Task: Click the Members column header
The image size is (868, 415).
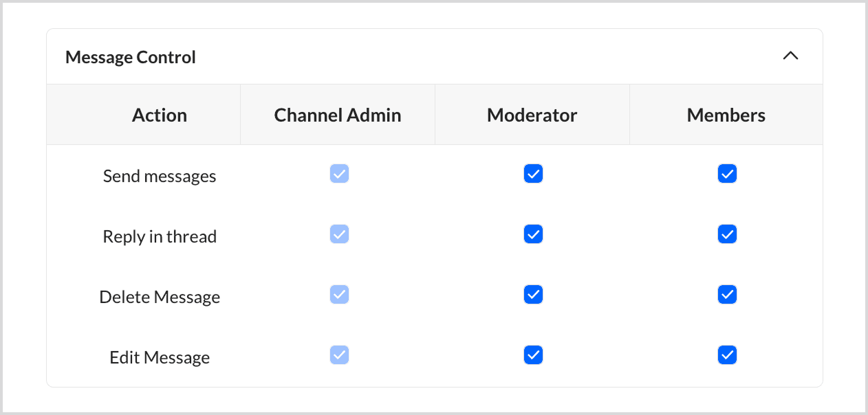Action: [726, 115]
